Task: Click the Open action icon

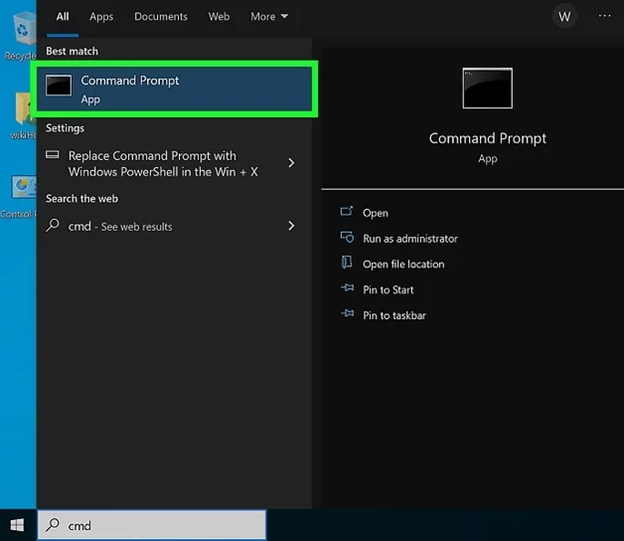Action: coord(347,212)
